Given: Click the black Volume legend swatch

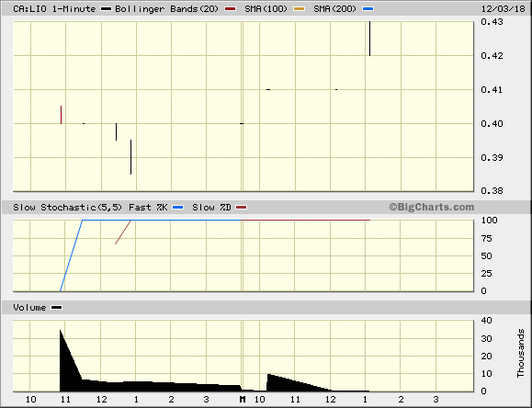Looking at the screenshot, I should tap(57, 308).
